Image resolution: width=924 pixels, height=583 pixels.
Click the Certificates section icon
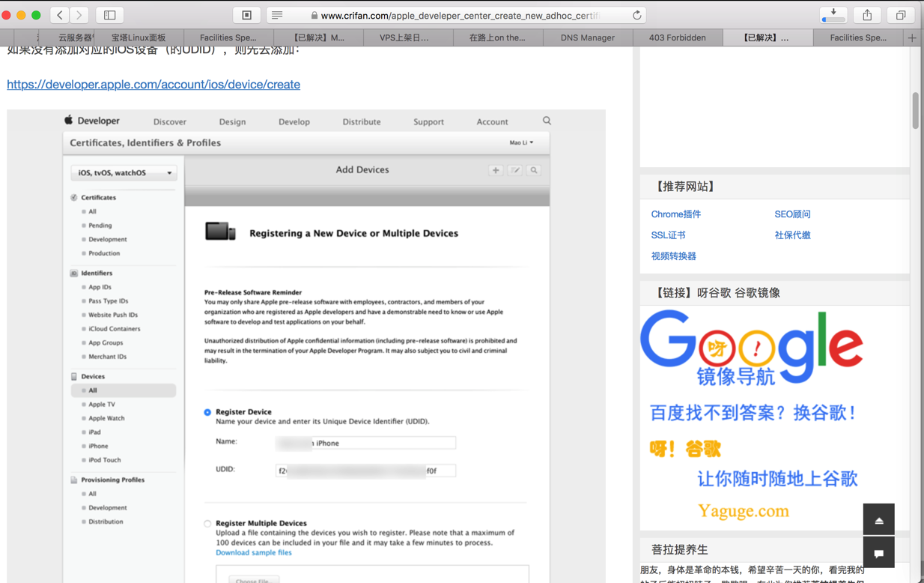[74, 198]
